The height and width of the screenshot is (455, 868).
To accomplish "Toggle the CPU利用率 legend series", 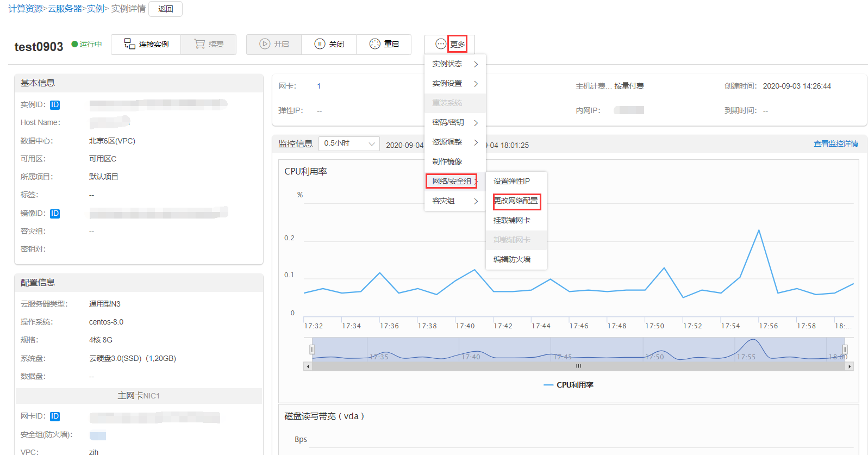I will pos(569,385).
